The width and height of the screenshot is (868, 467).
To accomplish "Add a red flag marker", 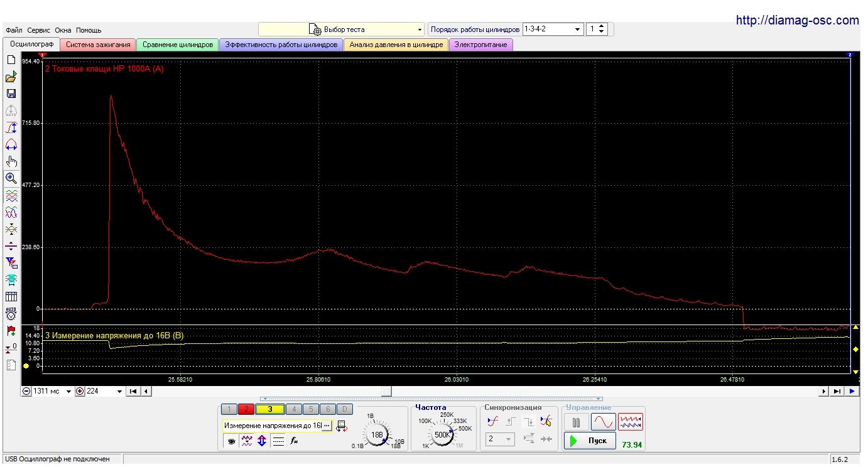I will point(11,330).
